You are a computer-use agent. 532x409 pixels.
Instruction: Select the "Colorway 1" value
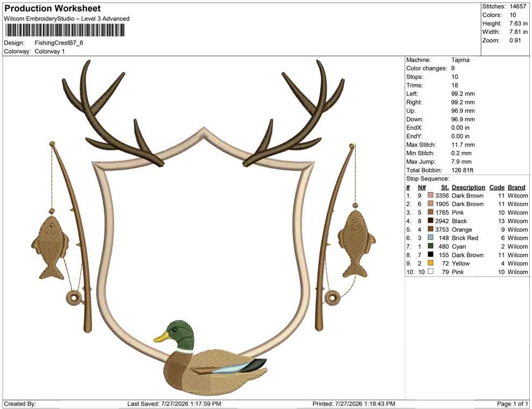[x=49, y=52]
